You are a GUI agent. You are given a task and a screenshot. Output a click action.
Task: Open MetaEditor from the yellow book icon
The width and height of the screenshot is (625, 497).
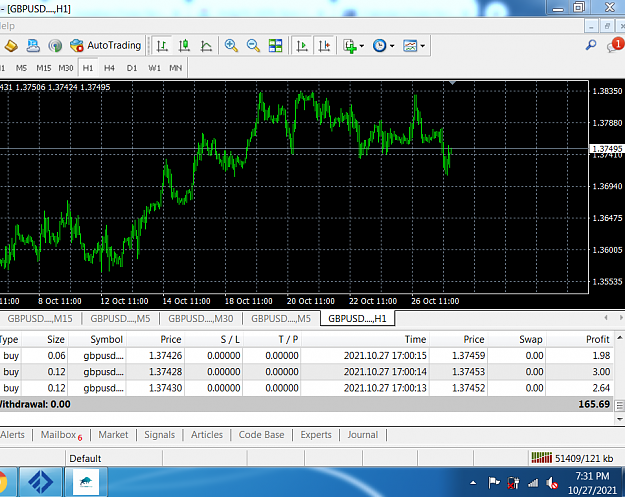pyautogui.click(x=11, y=46)
